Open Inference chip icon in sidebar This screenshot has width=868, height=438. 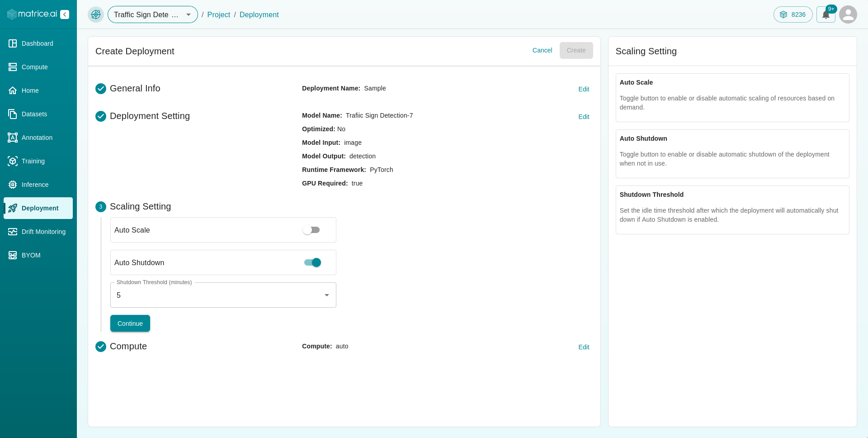[13, 185]
